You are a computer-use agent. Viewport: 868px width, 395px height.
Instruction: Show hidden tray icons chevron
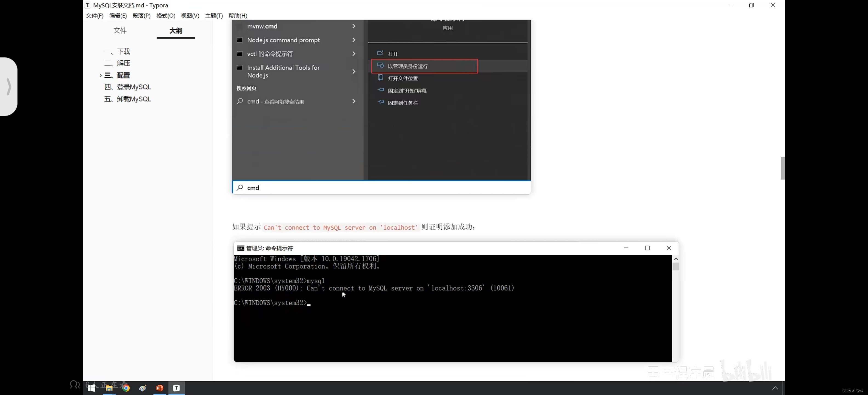[775, 388]
